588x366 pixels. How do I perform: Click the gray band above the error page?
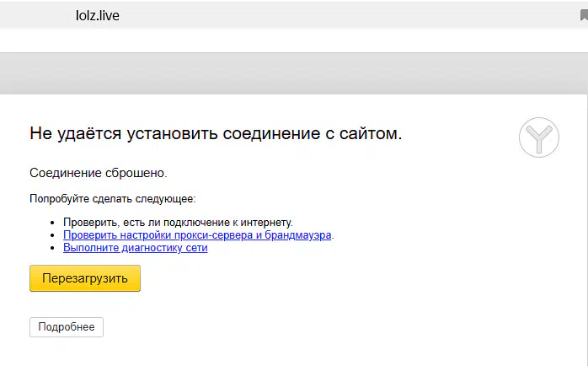tap(294, 73)
